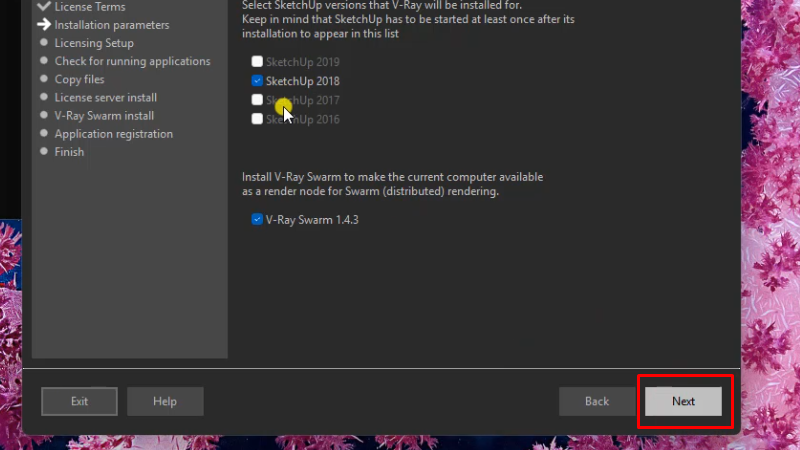Click the bullet icon beside Copy files
The width and height of the screenshot is (800, 450).
[x=44, y=79]
